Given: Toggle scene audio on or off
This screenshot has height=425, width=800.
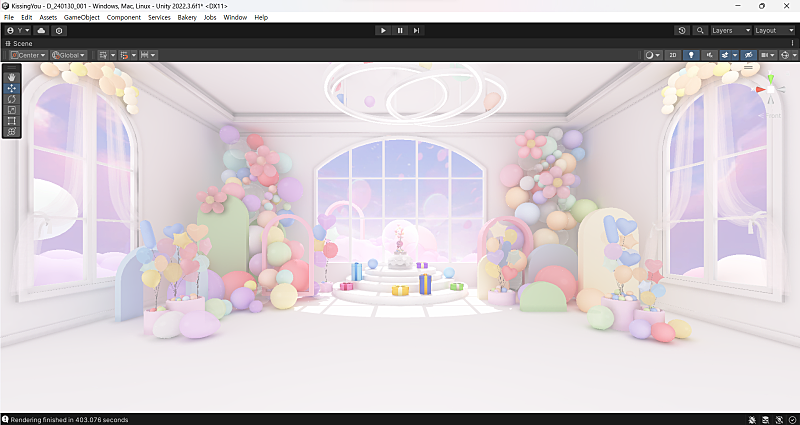Looking at the screenshot, I should coord(709,55).
